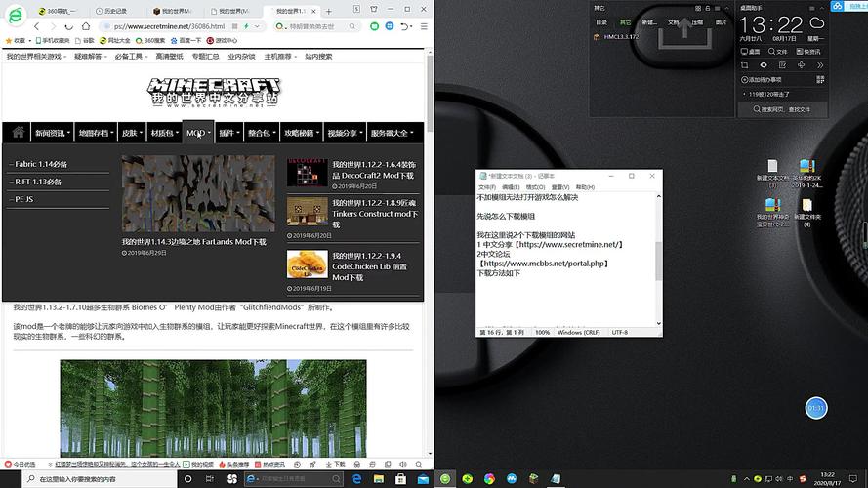Select the 文档 tab in organizer panel
The image size is (868, 488).
673,22
